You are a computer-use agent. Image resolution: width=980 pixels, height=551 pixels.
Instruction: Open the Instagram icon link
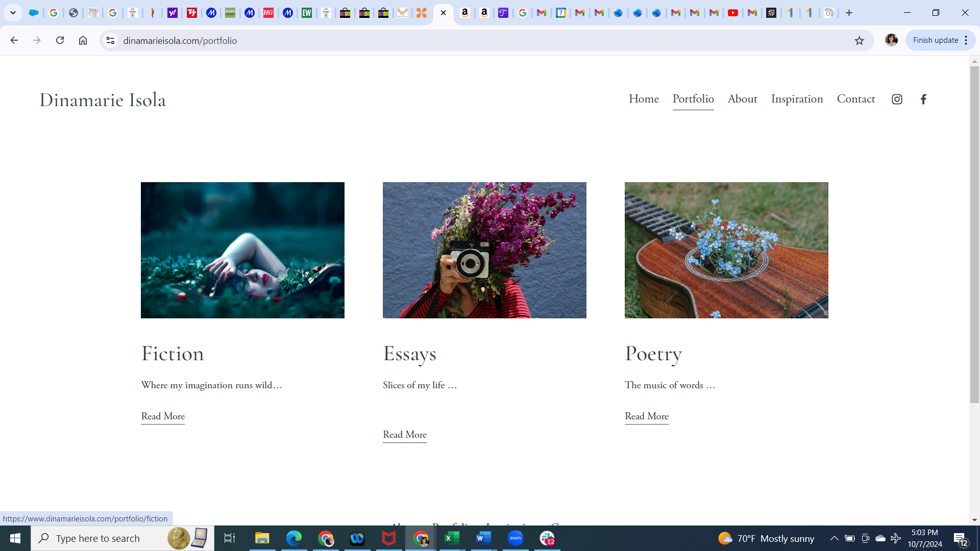(897, 99)
